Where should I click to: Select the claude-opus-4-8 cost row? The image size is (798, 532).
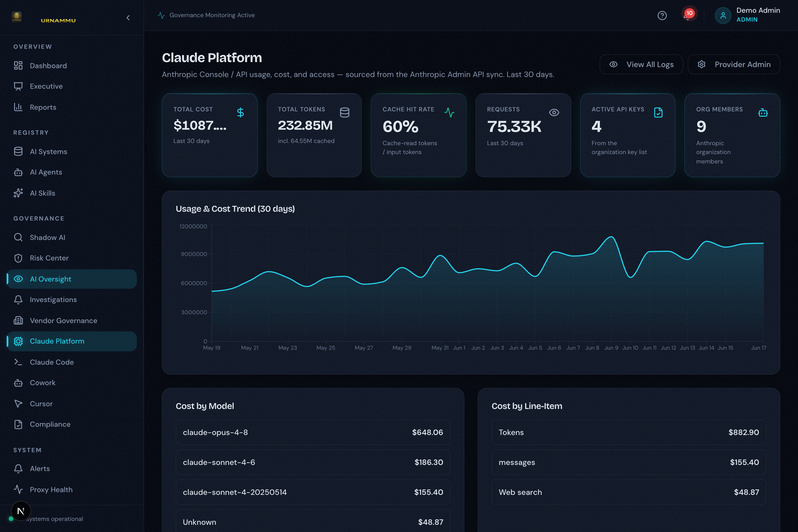313,432
